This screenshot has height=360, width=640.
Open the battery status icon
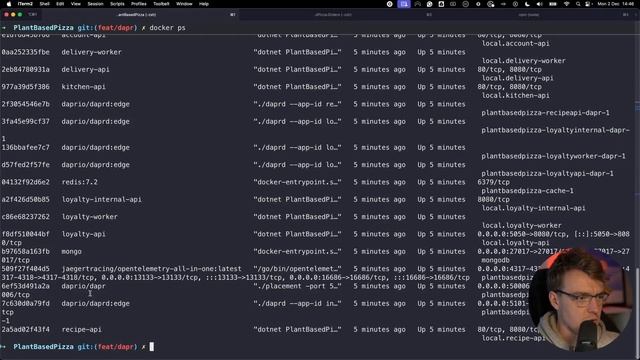[553, 4]
